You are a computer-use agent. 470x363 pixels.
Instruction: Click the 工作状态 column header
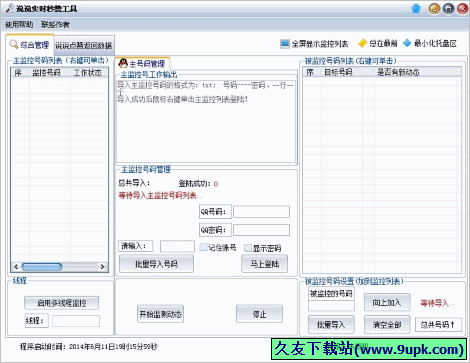click(x=89, y=73)
